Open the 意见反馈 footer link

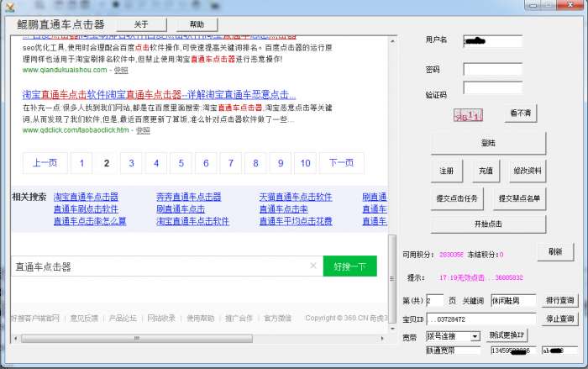click(84, 319)
